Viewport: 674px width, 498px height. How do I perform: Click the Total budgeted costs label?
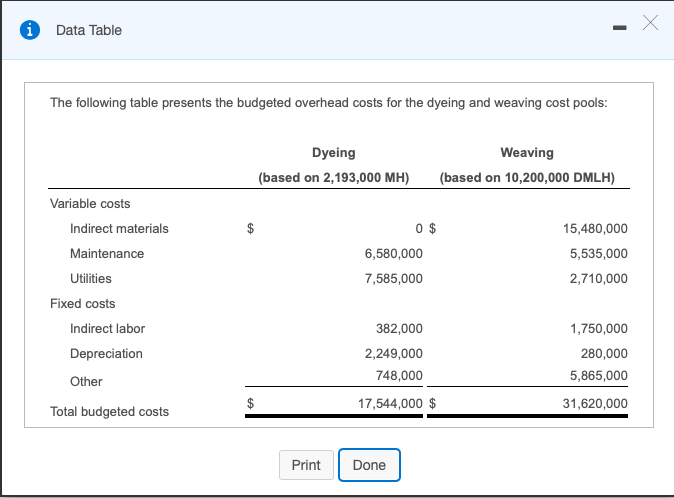109,411
